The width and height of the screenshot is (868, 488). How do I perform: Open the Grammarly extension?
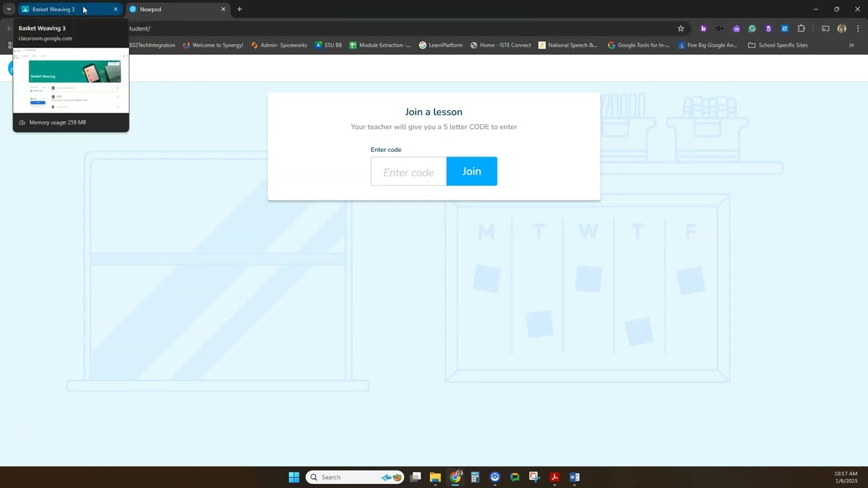tap(752, 28)
